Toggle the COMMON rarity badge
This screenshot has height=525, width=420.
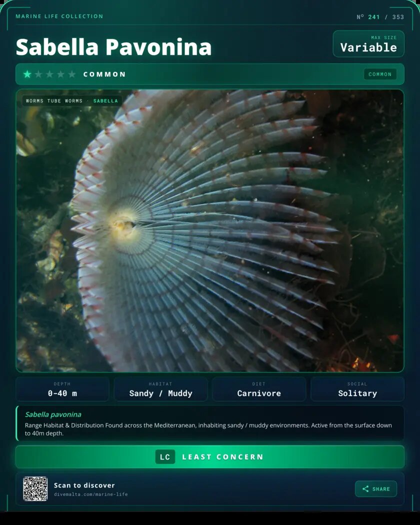pyautogui.click(x=380, y=74)
